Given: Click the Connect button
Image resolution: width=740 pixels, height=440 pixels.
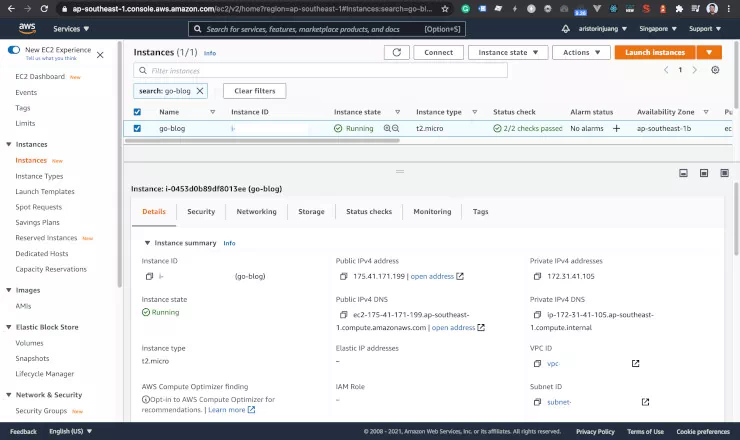Looking at the screenshot, I should [x=438, y=52].
